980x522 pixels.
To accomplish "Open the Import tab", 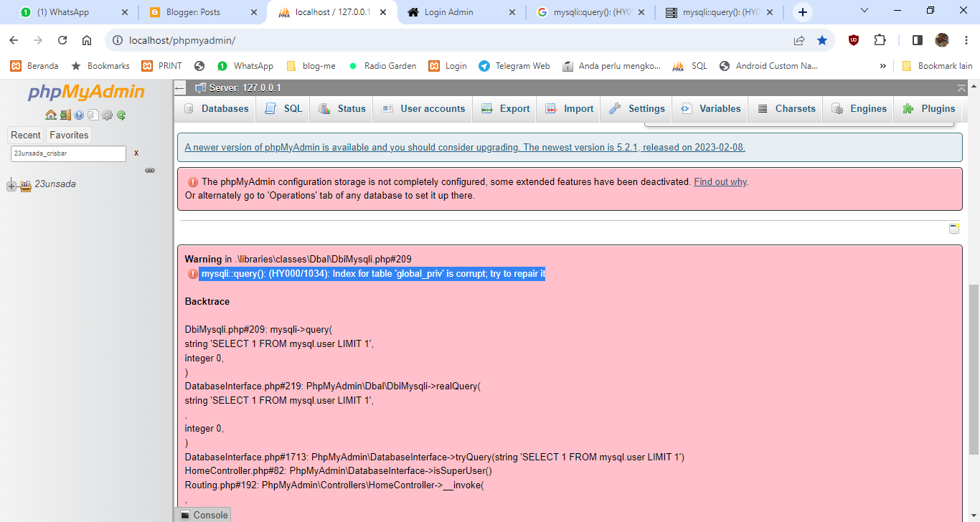I will click(569, 109).
